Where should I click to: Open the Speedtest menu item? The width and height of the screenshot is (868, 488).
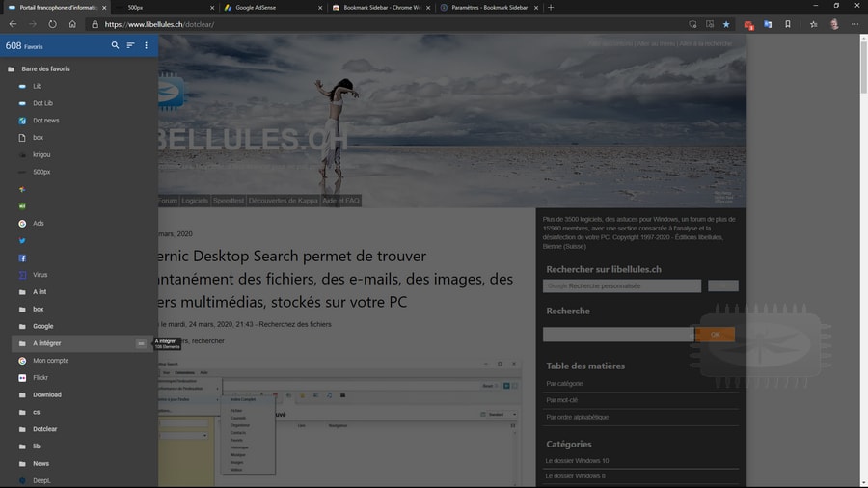tap(228, 201)
